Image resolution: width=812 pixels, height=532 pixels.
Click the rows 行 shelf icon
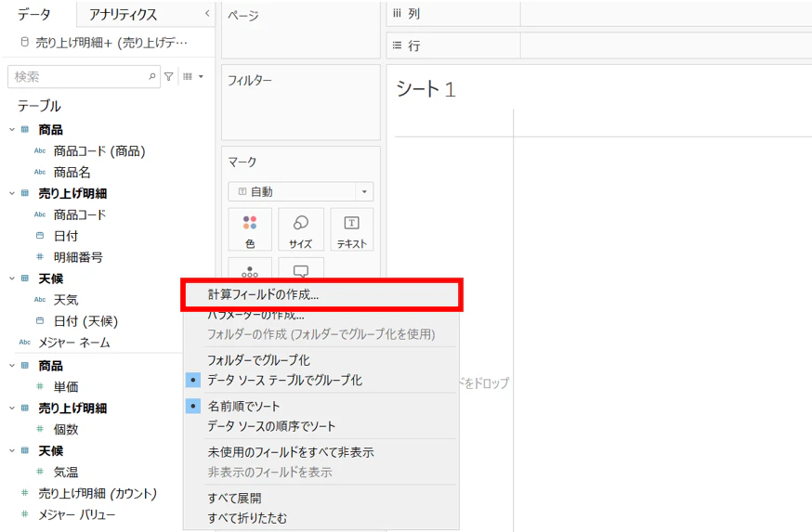tap(397, 45)
